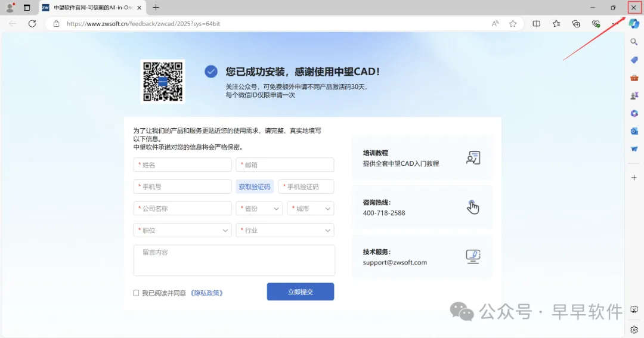The height and width of the screenshot is (338, 644).
Task: Expand the 职位 dropdown
Action: click(182, 230)
